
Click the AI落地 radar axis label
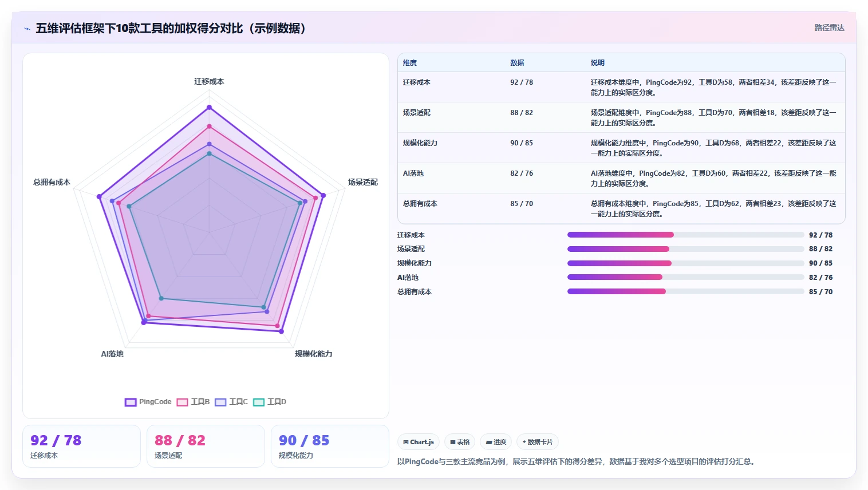pos(112,354)
